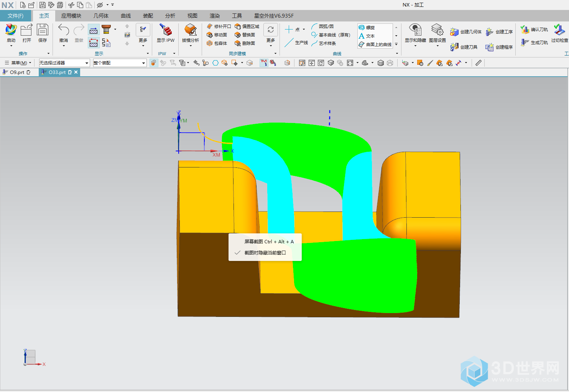Switch to the 几何体 ribbon tab
This screenshot has height=392, width=569.
click(101, 16)
